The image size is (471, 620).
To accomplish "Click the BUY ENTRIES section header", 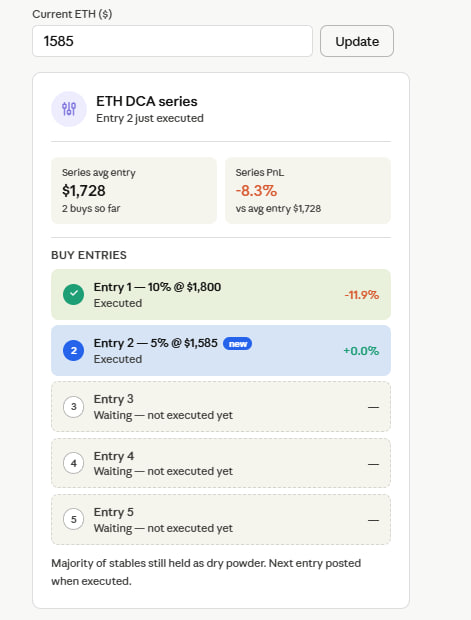I will click(x=89, y=255).
